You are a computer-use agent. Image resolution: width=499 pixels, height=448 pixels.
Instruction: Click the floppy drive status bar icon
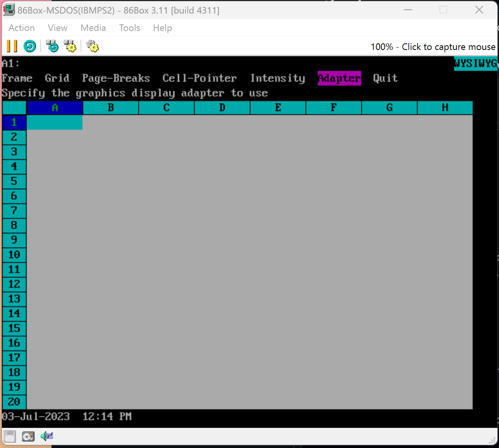click(9, 436)
